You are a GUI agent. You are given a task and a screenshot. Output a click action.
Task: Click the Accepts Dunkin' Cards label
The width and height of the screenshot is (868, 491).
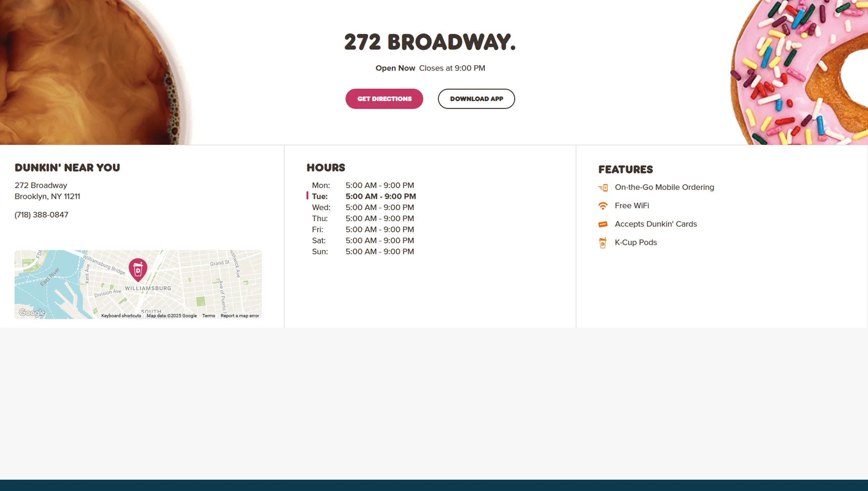656,224
